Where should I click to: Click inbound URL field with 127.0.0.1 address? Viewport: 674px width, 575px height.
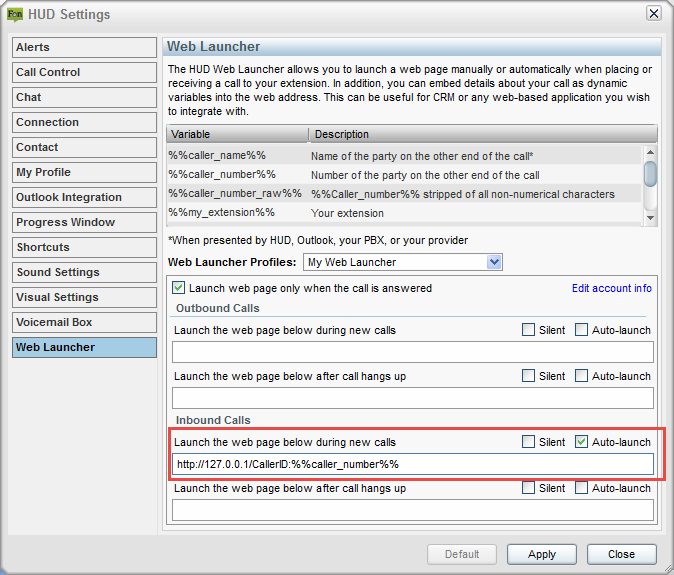coord(413,464)
